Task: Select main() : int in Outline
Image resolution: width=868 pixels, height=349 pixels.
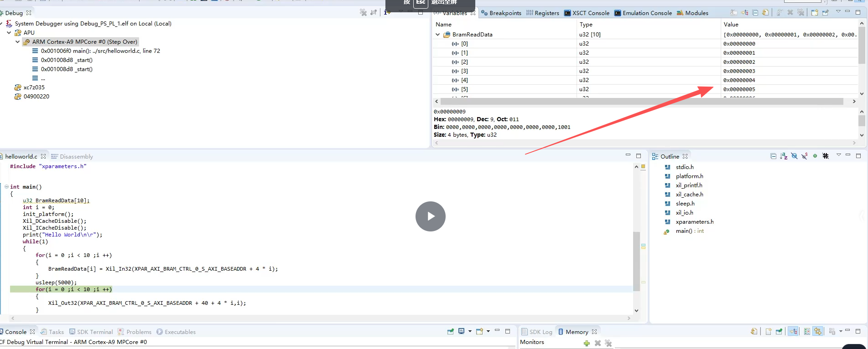Action: 690,231
